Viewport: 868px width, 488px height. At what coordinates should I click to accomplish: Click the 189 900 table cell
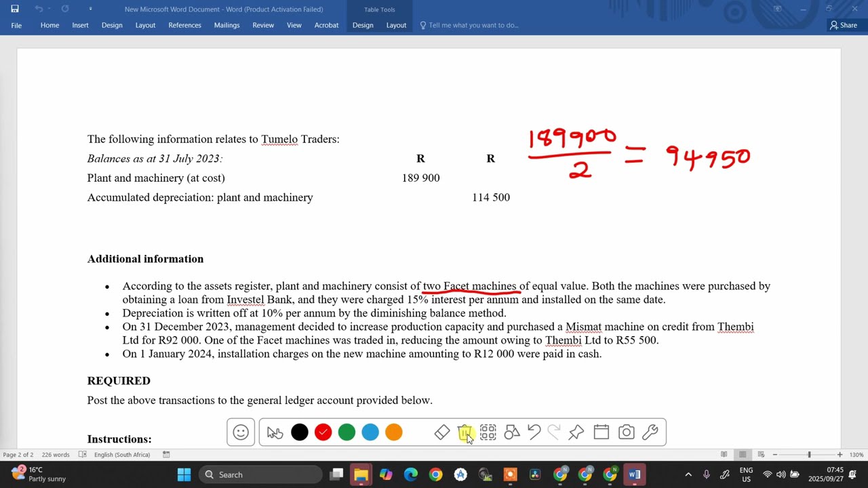point(420,178)
